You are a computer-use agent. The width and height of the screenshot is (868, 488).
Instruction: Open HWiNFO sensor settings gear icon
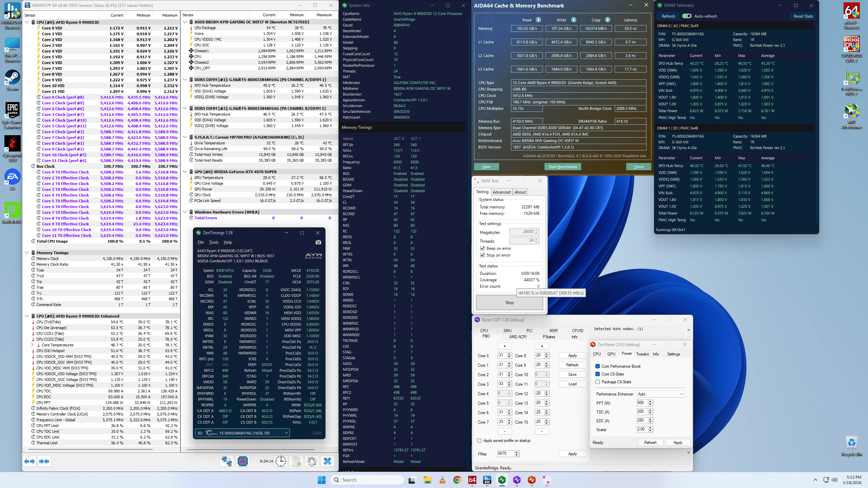312,461
